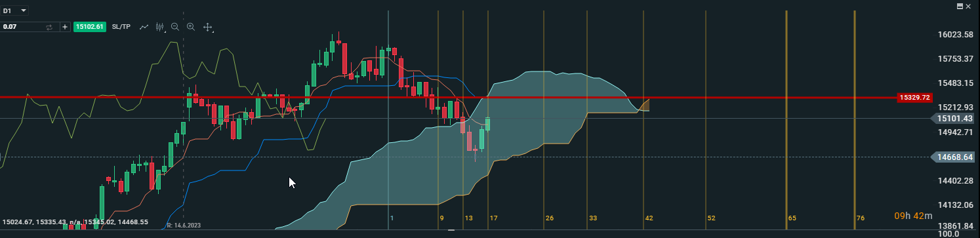Open the candlestick chart type menu
Image resolution: width=980 pixels, height=238 pixels.
[159, 27]
